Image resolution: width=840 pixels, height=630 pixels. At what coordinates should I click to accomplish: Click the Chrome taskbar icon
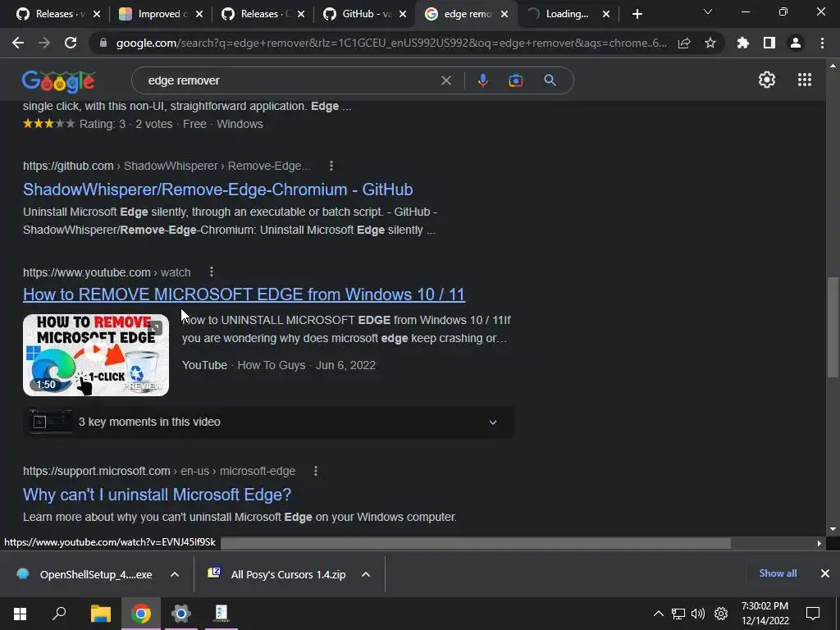coord(141,614)
